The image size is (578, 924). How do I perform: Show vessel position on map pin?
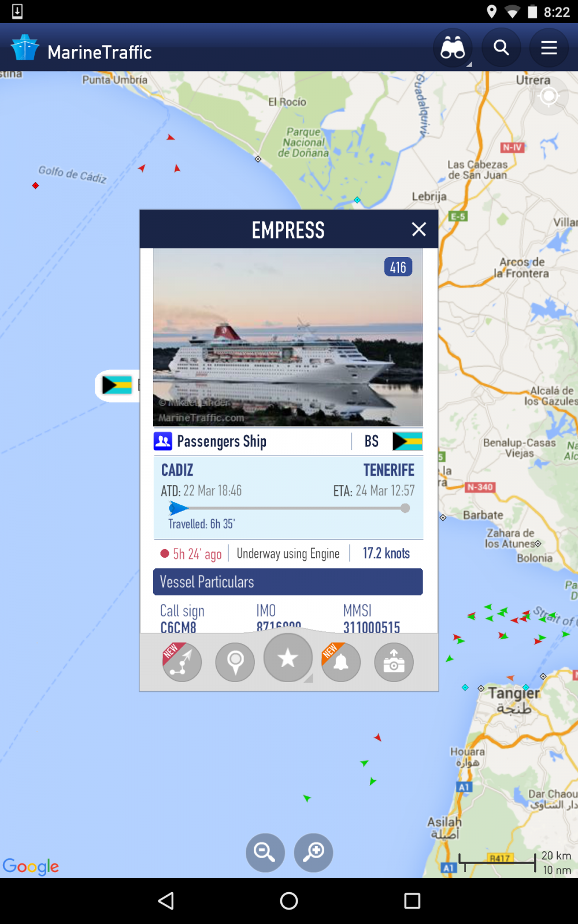tap(235, 662)
